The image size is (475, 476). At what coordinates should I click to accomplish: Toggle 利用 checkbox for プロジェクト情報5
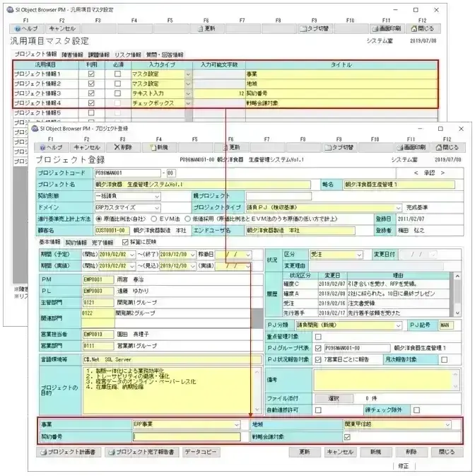click(x=91, y=112)
